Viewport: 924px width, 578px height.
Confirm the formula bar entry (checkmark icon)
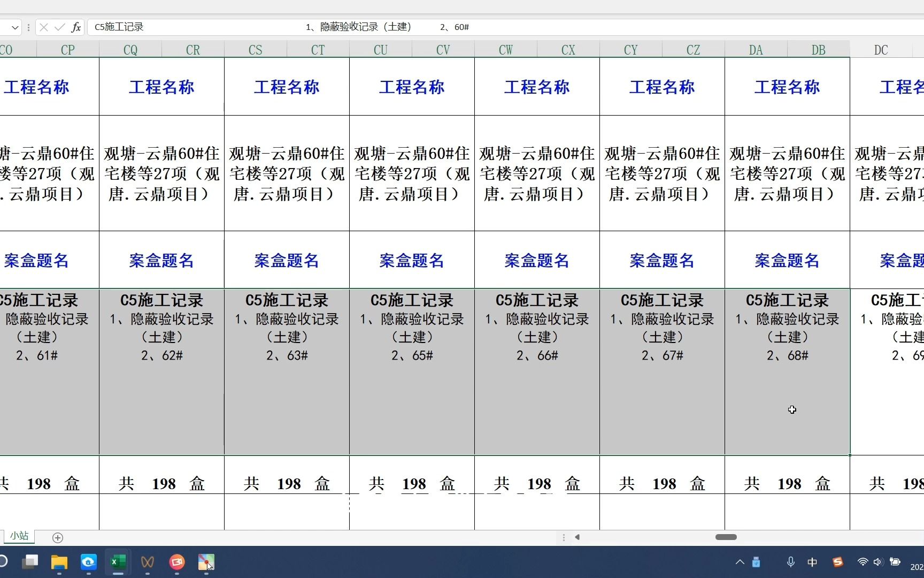60,27
